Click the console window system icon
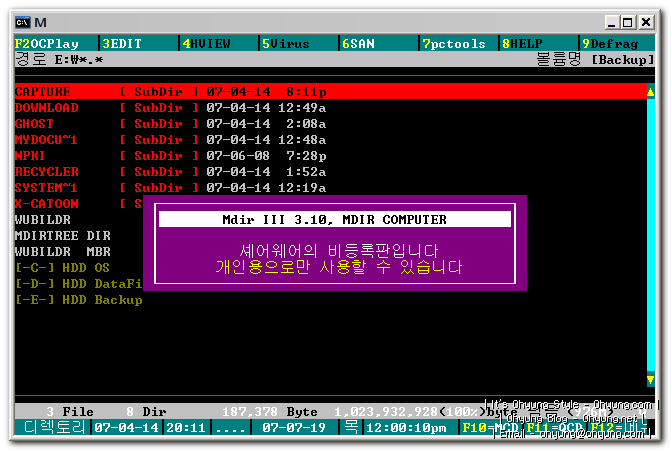This screenshot has width=671, height=451. point(23,22)
